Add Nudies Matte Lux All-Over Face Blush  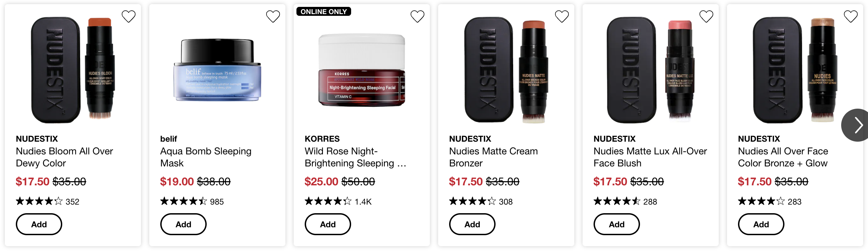click(617, 224)
